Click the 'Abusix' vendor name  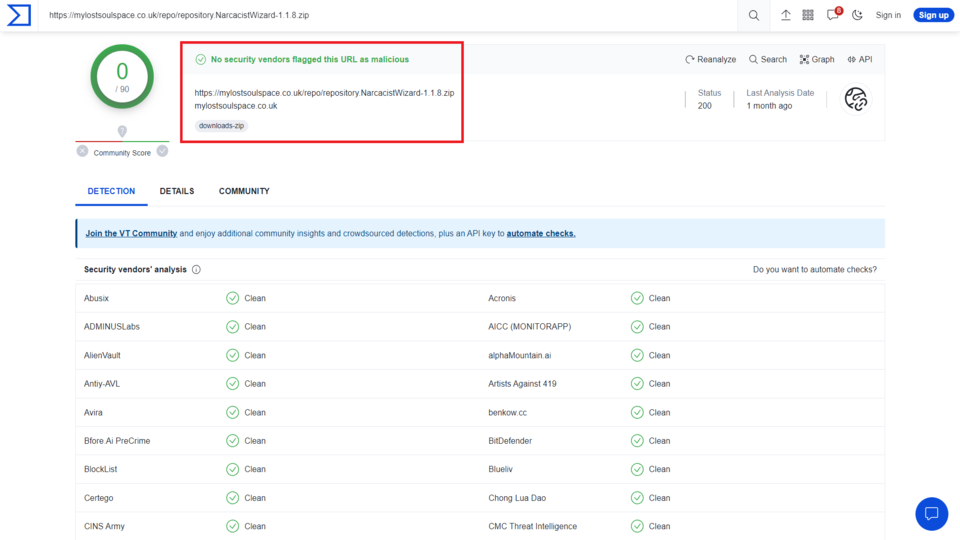click(x=96, y=298)
